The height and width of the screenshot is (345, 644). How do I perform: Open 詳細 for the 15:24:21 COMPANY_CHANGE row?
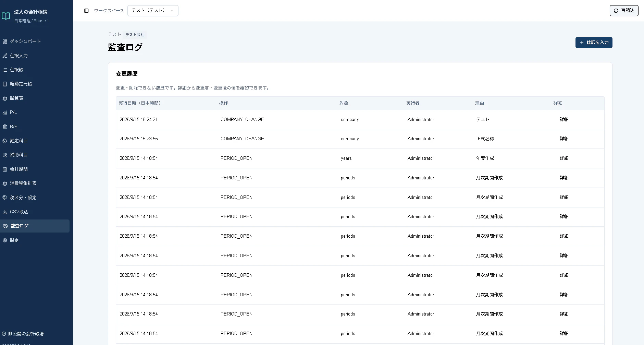click(564, 119)
